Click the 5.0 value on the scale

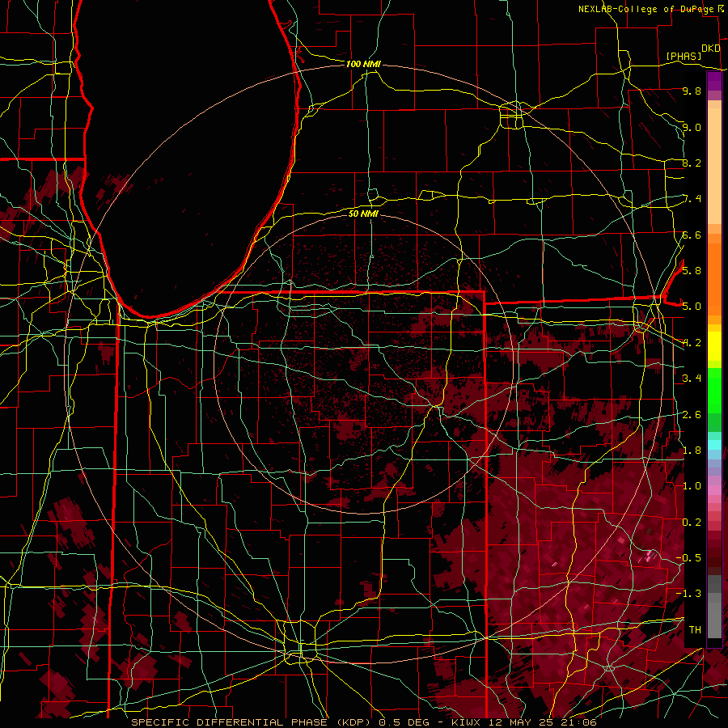[x=692, y=307]
